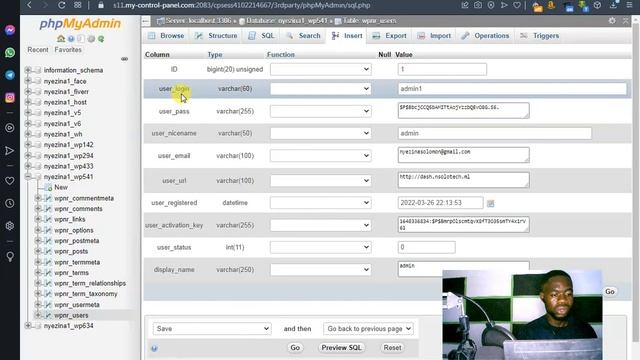The image size is (640, 360).
Task: Select the wpnr_usermeta table
Action: click(77, 304)
